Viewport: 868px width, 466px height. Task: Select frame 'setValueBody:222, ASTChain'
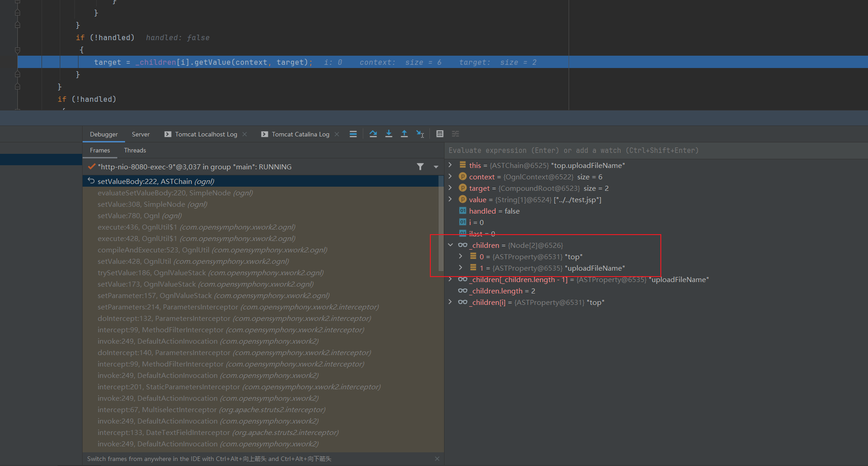point(261,181)
